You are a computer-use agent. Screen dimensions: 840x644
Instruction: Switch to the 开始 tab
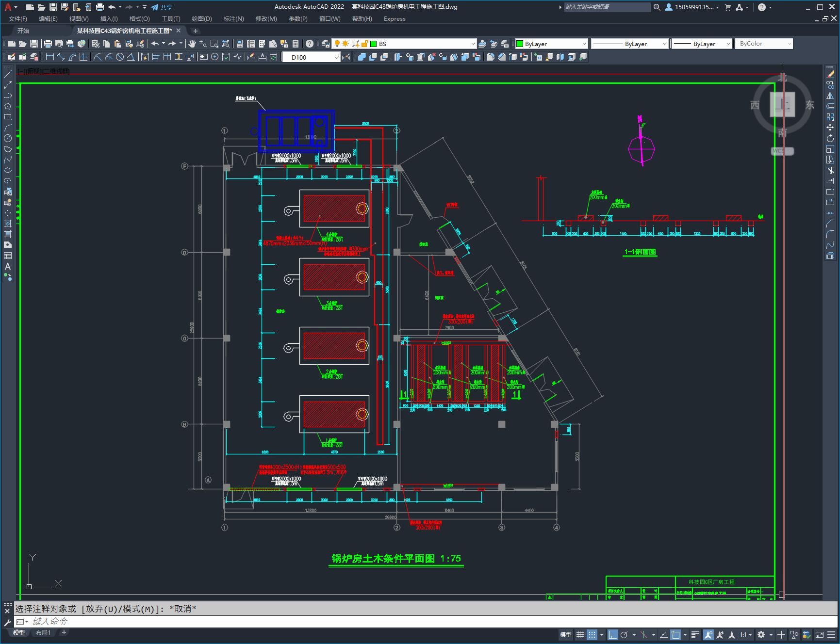click(23, 31)
